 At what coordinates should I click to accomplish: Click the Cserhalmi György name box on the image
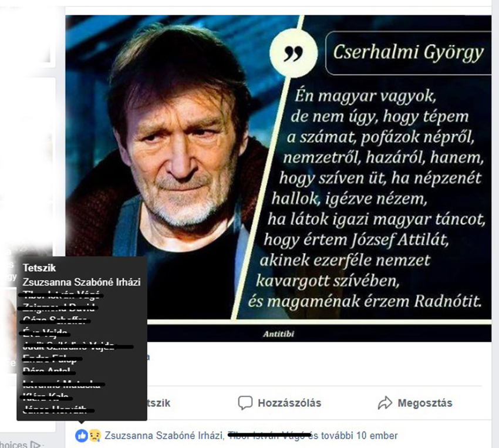pyautogui.click(x=409, y=53)
